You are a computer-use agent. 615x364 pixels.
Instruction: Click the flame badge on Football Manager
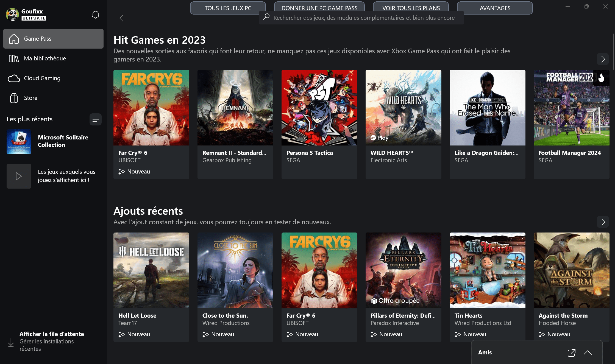601,78
